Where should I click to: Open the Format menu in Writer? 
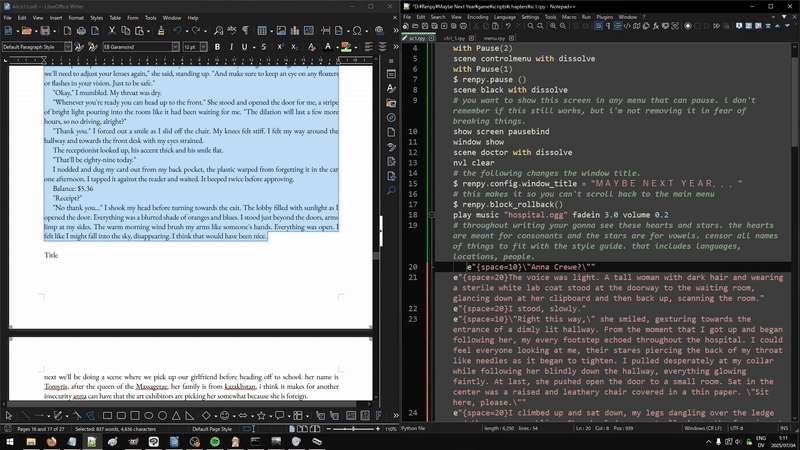click(76, 17)
